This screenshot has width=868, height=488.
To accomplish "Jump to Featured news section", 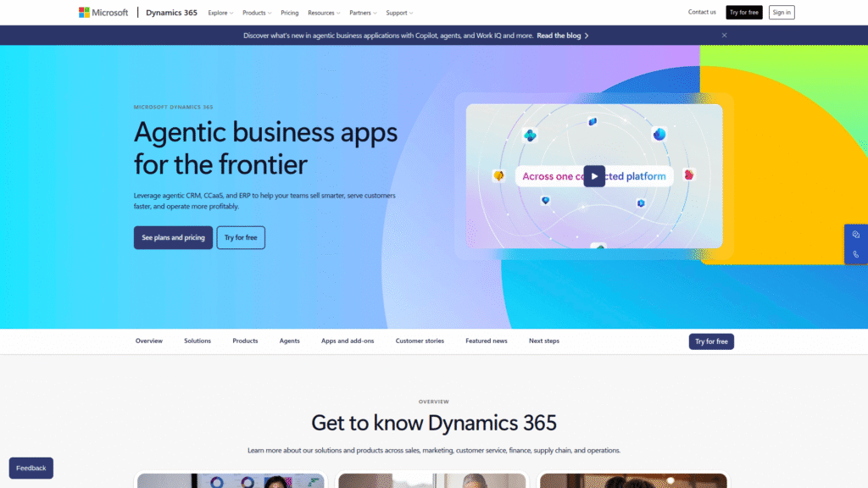I will tap(487, 341).
